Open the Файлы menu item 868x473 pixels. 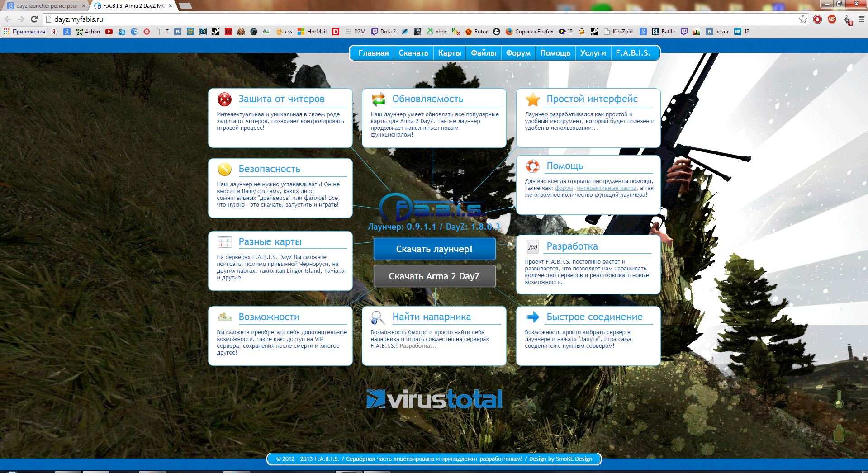pyautogui.click(x=484, y=53)
